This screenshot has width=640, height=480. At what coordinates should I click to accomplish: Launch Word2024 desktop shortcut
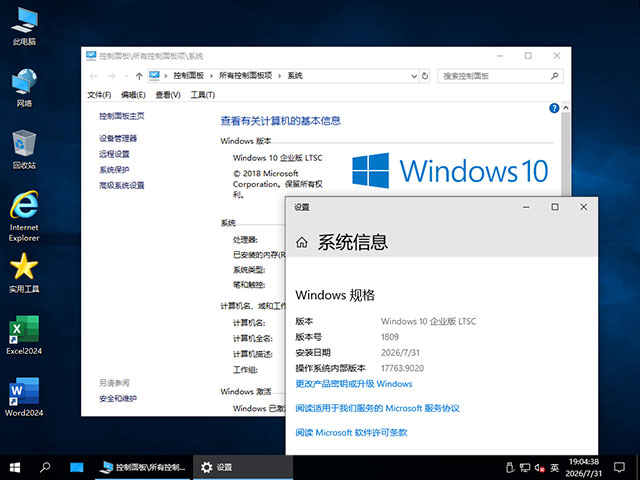pos(24,397)
